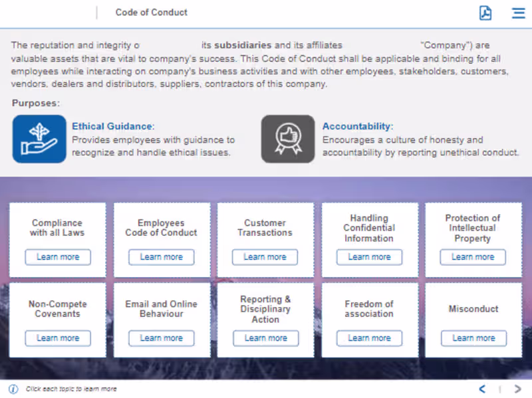Open Learn more under Freedom of association
Screen dimensions: 532x398
[x=369, y=338]
